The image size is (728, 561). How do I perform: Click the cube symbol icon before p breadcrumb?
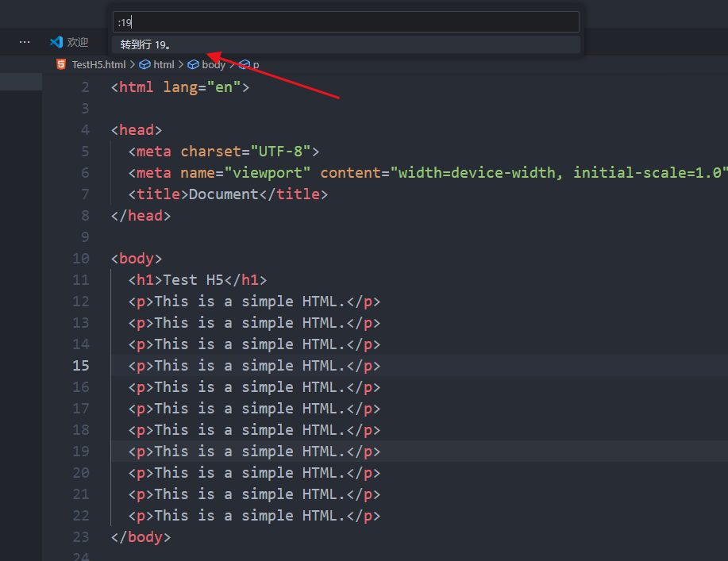click(x=245, y=64)
